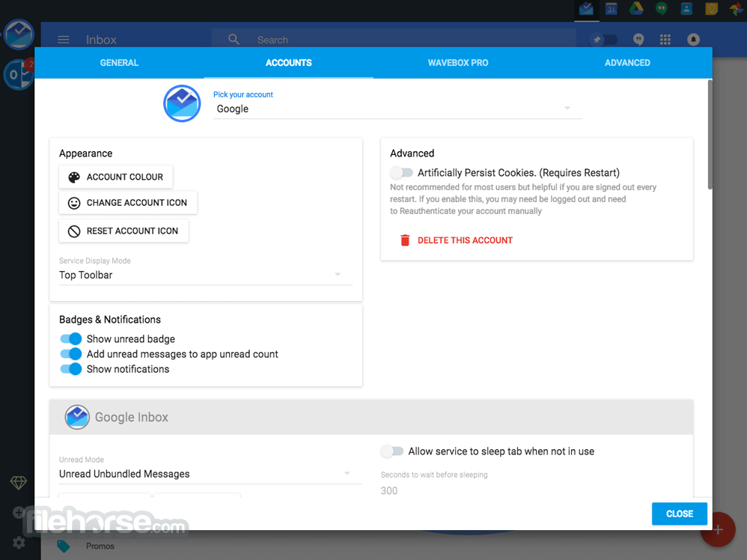This screenshot has width=747, height=560.
Task: Open the Hangouts chat bubble in Inbox header
Action: point(638,40)
